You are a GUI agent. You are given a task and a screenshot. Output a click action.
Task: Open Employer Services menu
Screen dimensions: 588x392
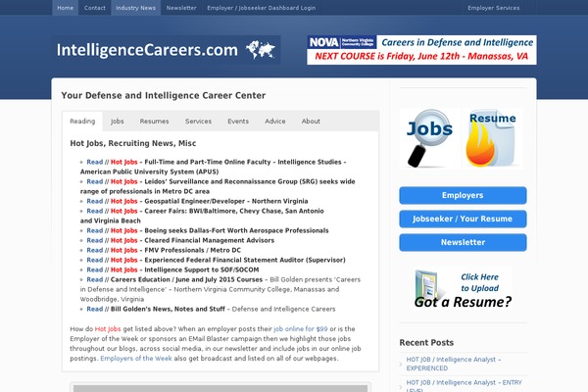coord(494,8)
